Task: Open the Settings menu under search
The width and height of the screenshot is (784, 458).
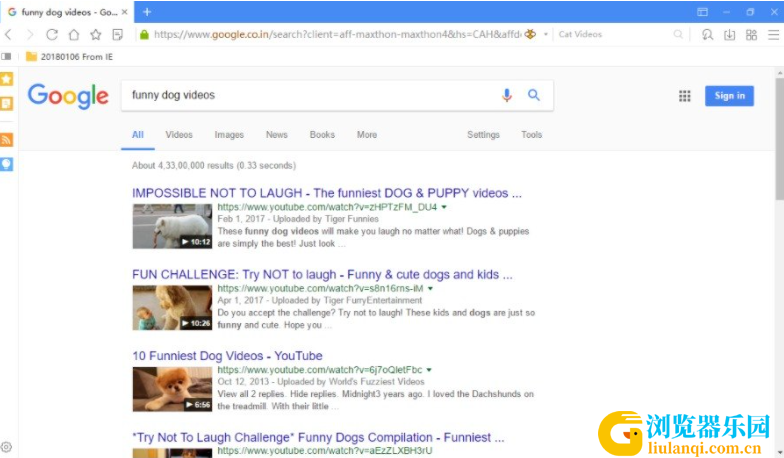Action: [x=484, y=135]
